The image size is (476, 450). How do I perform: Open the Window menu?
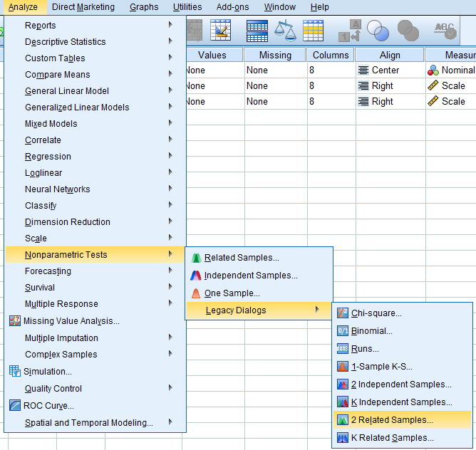click(x=279, y=7)
